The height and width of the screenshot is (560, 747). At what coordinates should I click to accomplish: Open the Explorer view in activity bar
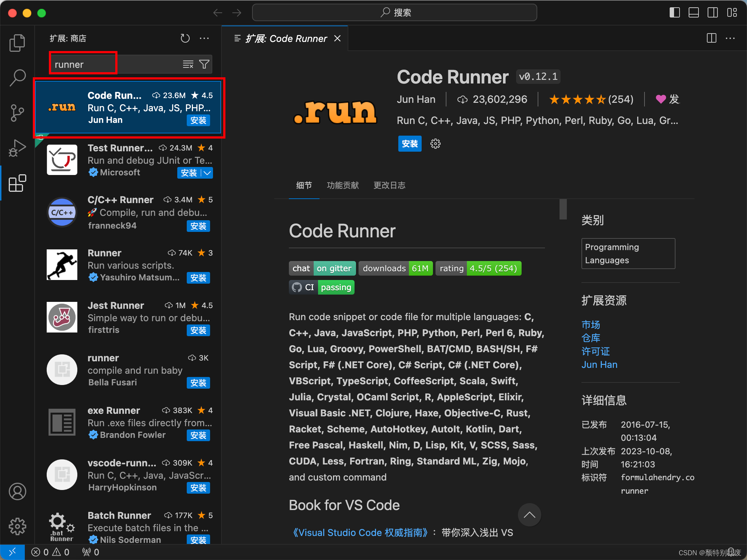pyautogui.click(x=17, y=43)
